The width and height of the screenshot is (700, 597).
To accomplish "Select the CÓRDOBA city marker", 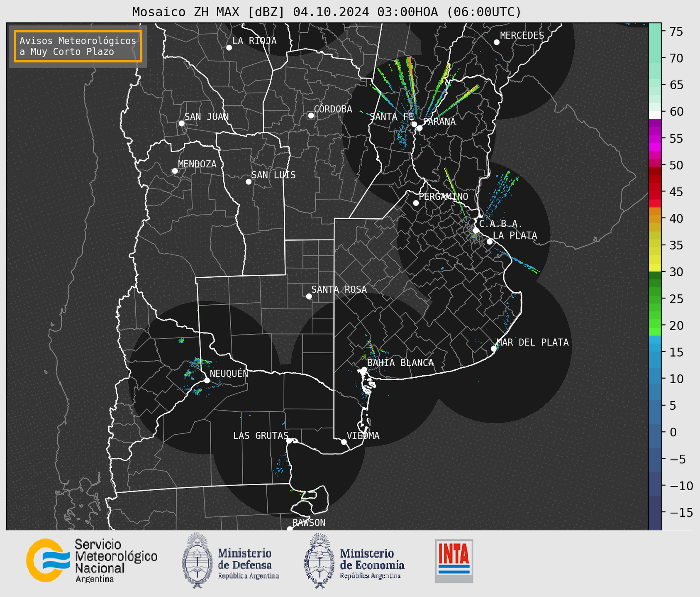I will click(x=311, y=115).
